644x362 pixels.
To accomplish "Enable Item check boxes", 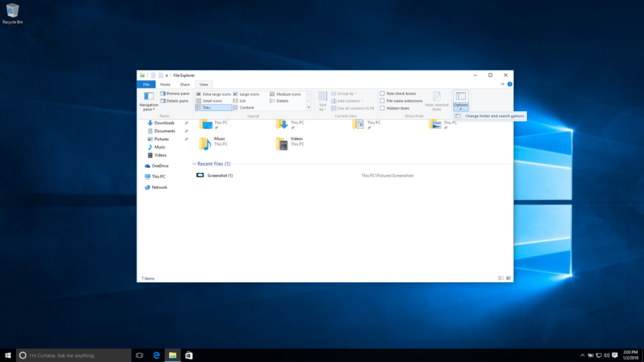I will (382, 94).
